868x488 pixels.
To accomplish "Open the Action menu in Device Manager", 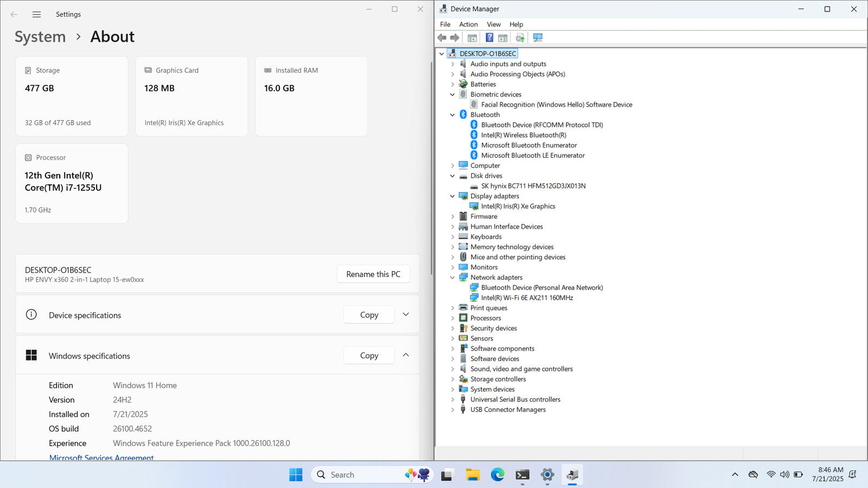I will 468,24.
